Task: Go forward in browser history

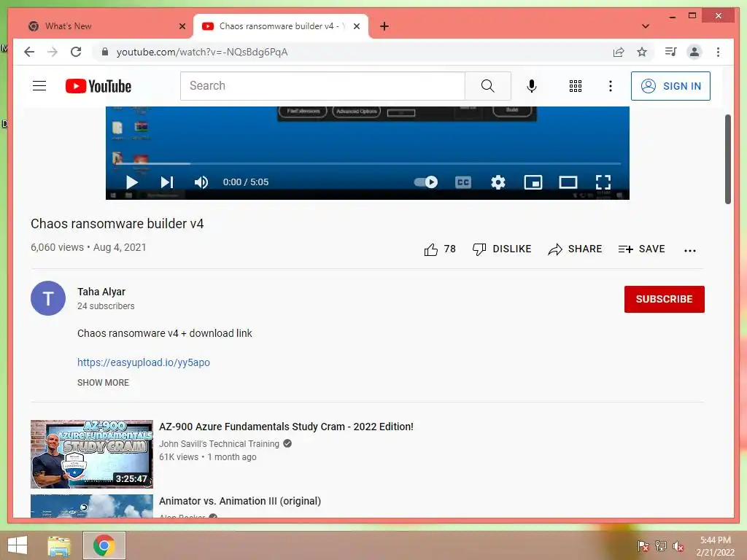Action: click(53, 52)
